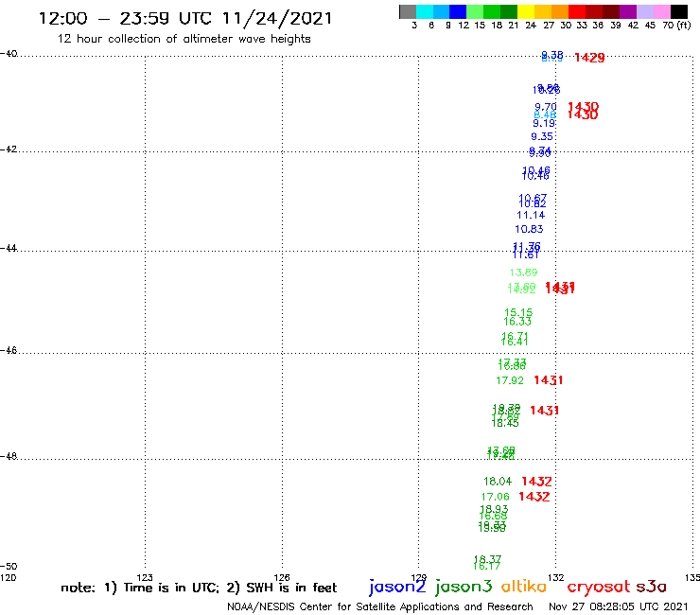Image resolution: width=700 pixels, height=615 pixels.
Task: Click the wave height value 18.04
Action: tap(498, 482)
